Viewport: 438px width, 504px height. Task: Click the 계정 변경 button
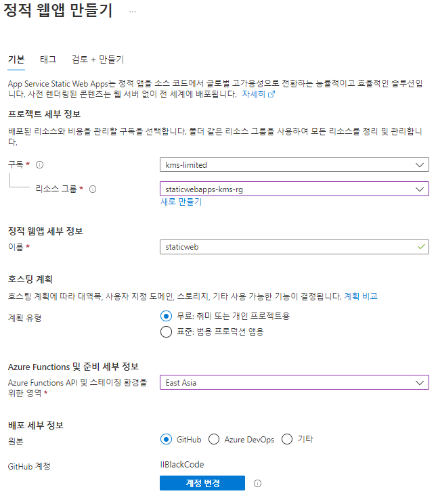[202, 483]
